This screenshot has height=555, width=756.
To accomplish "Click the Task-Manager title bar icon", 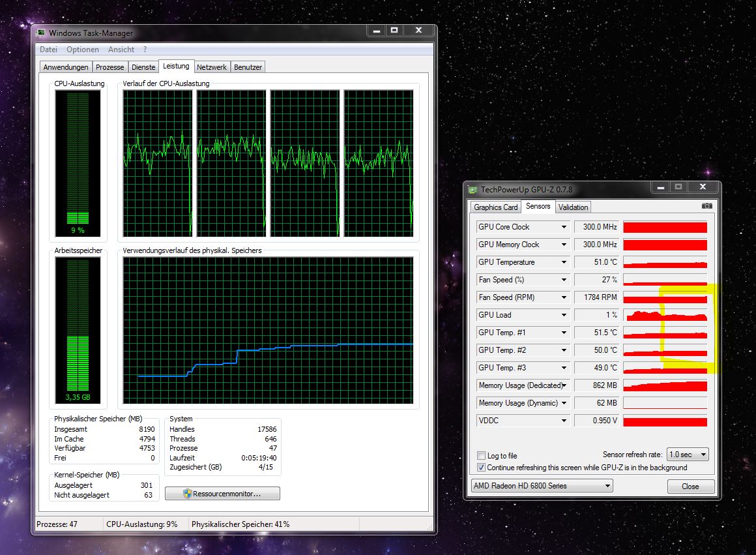I will tap(41, 33).
